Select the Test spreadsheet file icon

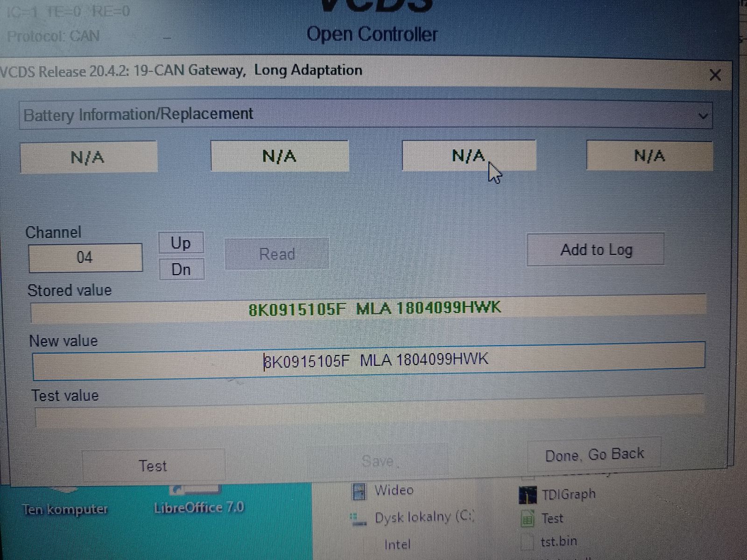coord(528,519)
